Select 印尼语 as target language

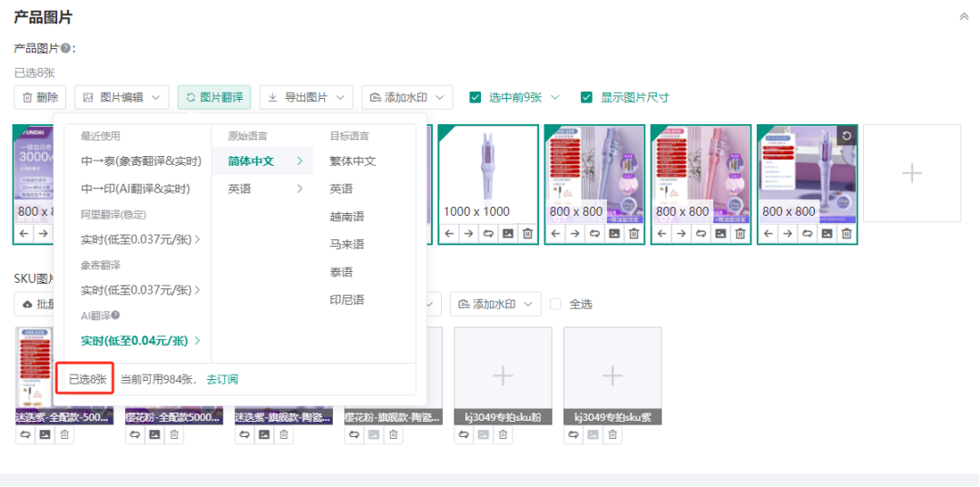(x=347, y=299)
